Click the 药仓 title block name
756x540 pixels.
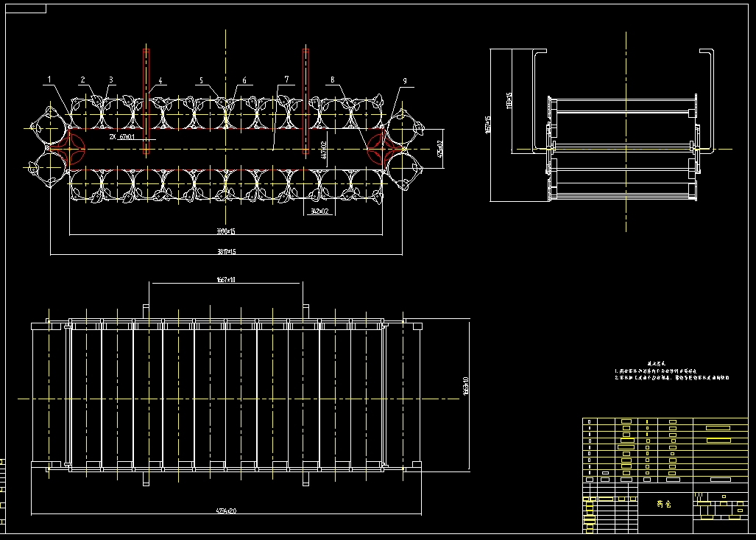point(664,505)
